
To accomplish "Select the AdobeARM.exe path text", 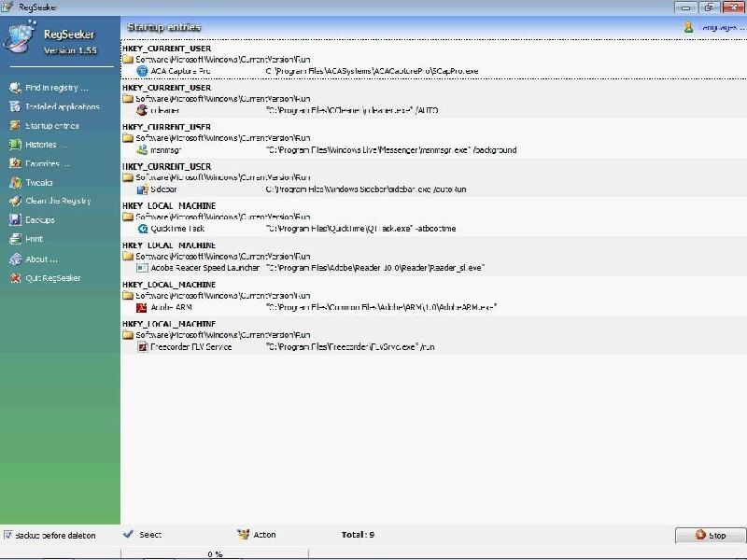I will coord(382,307).
